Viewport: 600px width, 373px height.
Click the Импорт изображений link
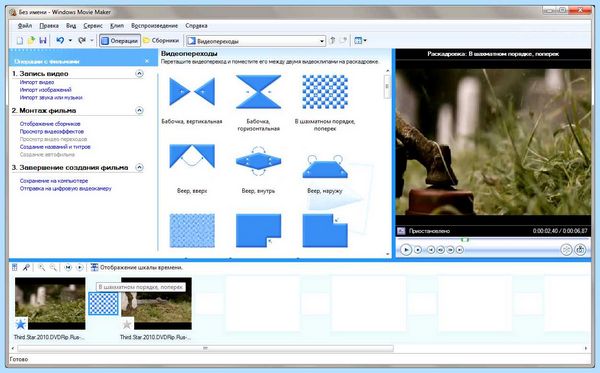tap(45, 90)
